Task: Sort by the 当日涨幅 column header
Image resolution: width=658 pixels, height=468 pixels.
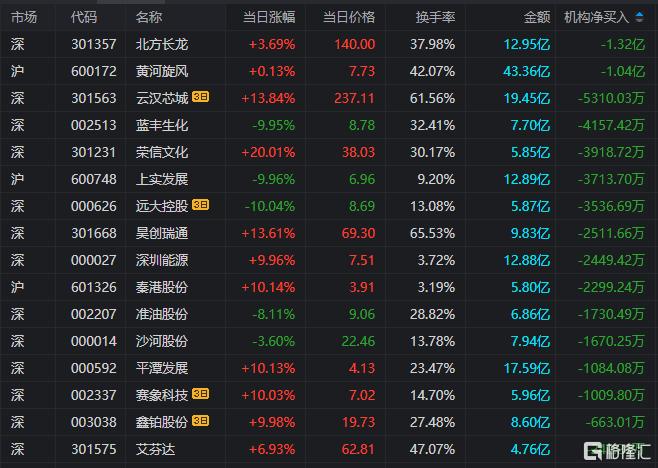Action: [x=269, y=17]
